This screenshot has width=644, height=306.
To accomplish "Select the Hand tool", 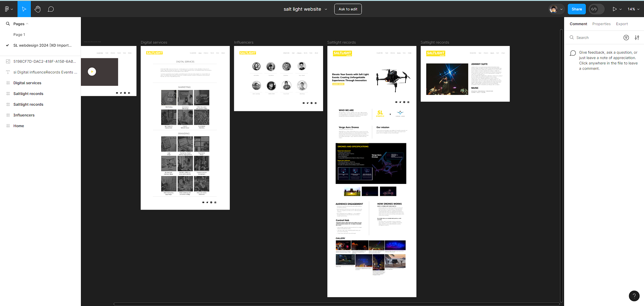I will click(x=38, y=9).
